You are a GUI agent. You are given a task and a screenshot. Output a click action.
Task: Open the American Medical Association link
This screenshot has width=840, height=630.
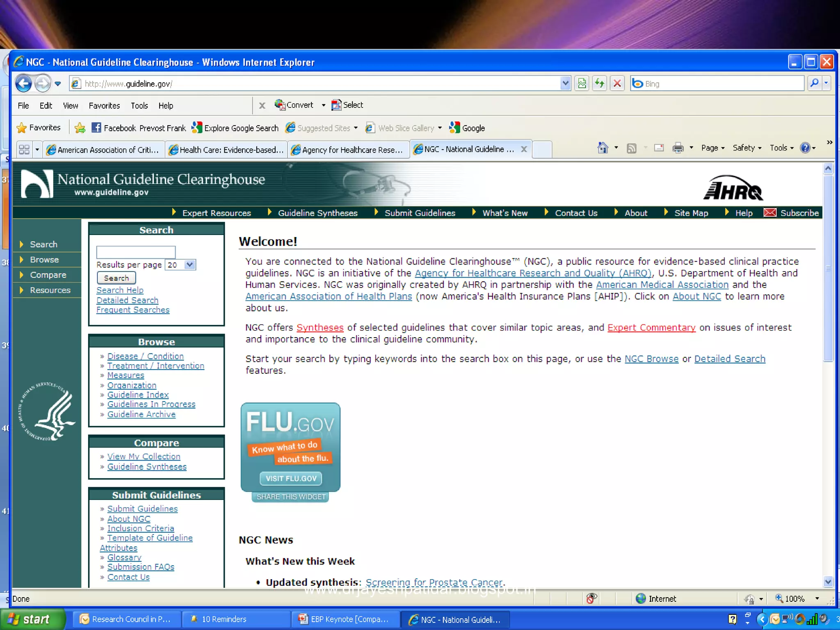(x=662, y=285)
